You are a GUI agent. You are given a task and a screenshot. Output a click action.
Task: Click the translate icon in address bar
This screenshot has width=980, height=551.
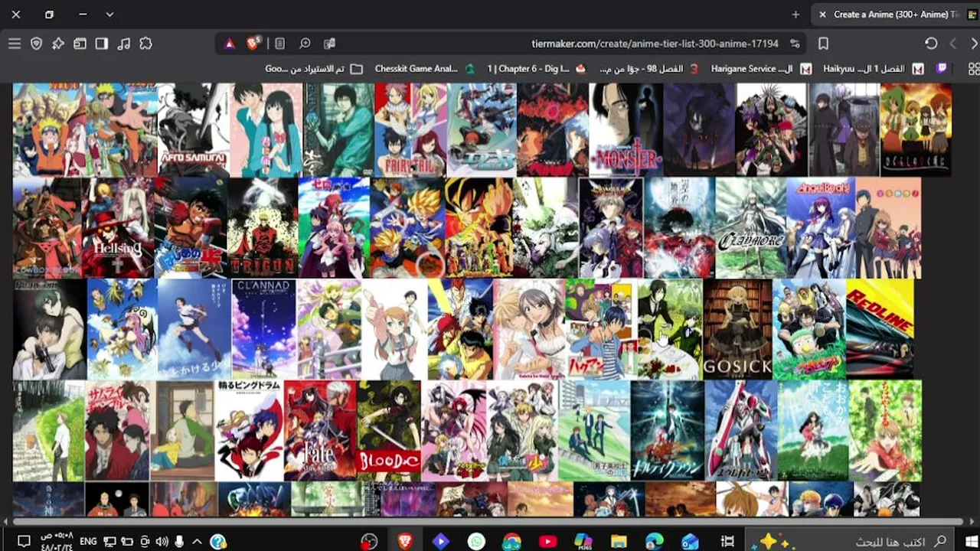329,44
